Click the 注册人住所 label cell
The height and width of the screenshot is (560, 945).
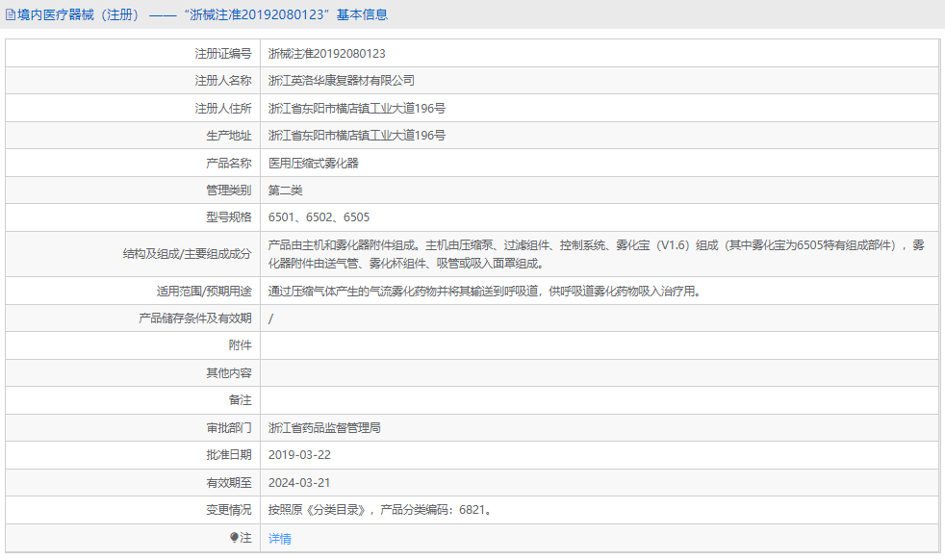click(133, 108)
